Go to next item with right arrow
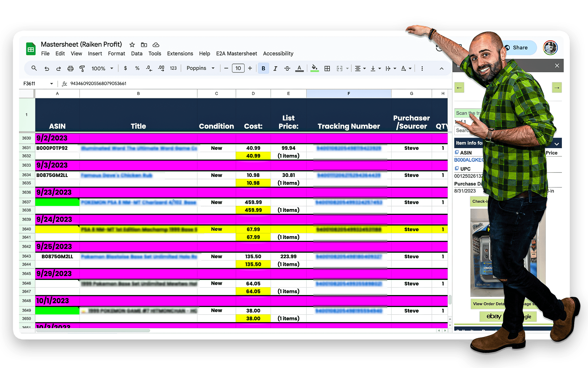The height and width of the screenshot is (368, 588). coord(557,88)
